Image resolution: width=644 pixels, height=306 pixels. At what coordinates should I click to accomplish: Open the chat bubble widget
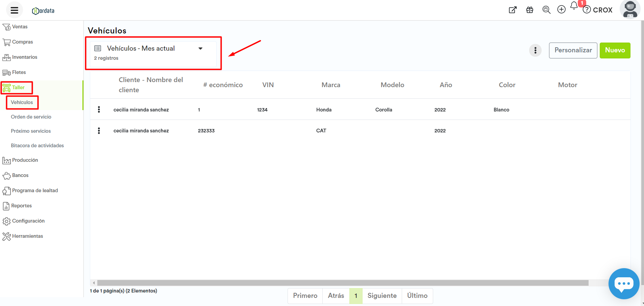click(x=623, y=283)
